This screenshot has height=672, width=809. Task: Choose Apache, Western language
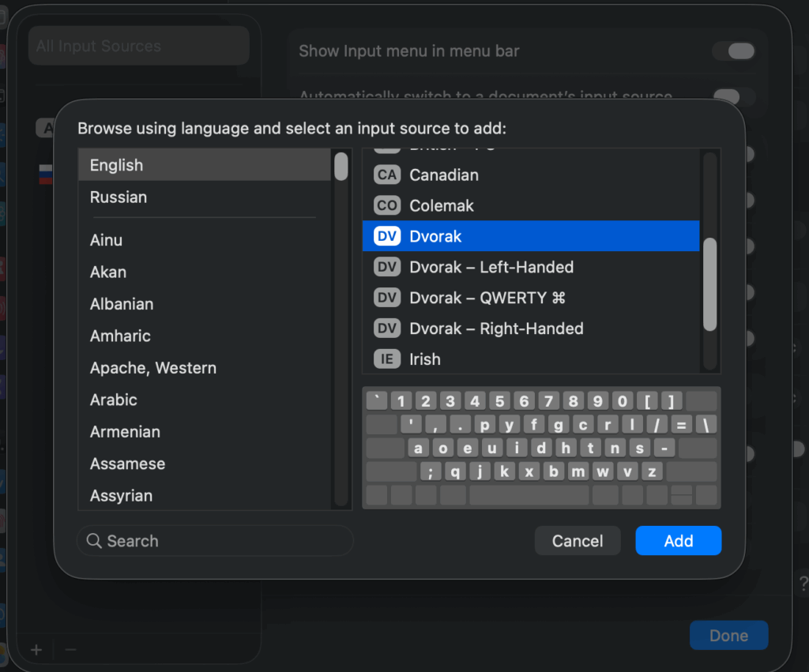pos(153,368)
